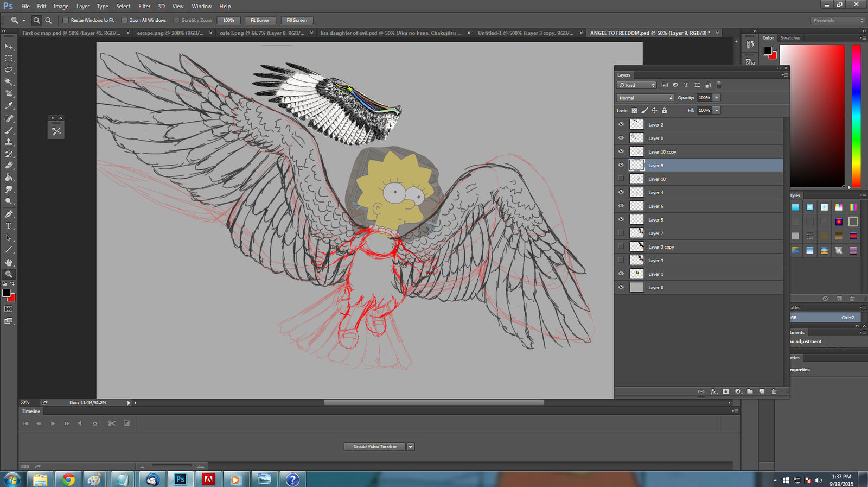868x487 pixels.
Task: Select the Magic Wand tool
Action: pos(9,82)
